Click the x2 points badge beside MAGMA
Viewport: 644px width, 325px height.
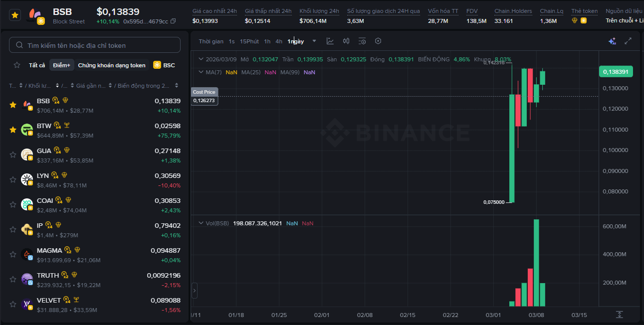(x=68, y=250)
